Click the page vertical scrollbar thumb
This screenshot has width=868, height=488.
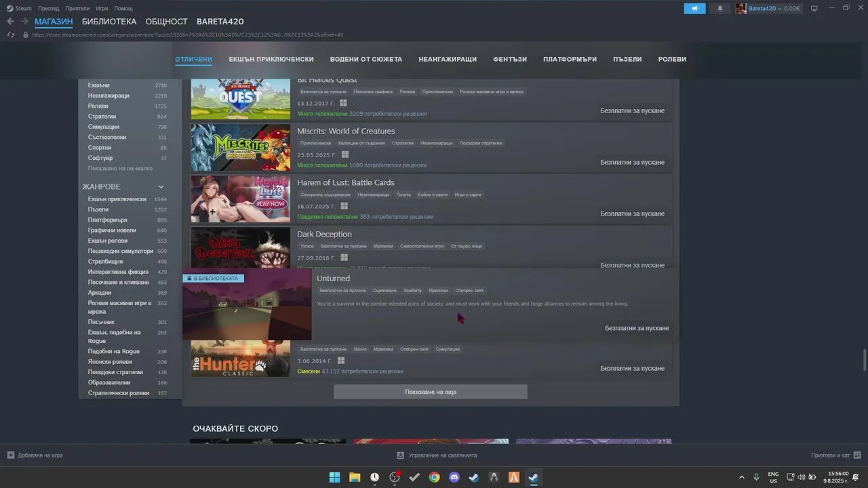[x=864, y=360]
